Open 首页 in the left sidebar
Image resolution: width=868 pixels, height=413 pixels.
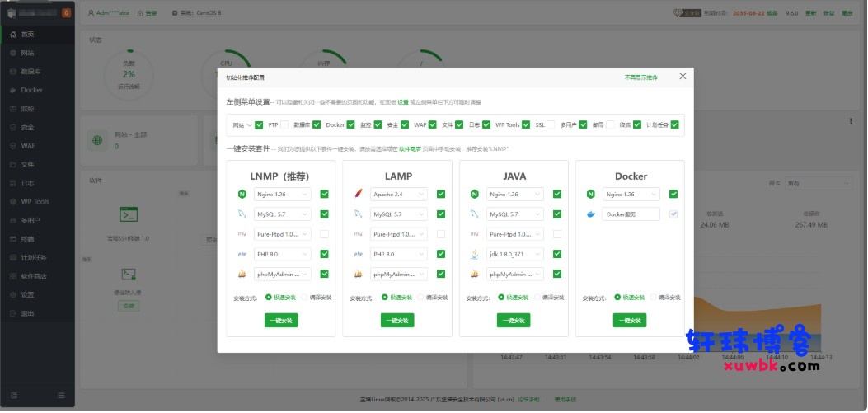(x=38, y=35)
